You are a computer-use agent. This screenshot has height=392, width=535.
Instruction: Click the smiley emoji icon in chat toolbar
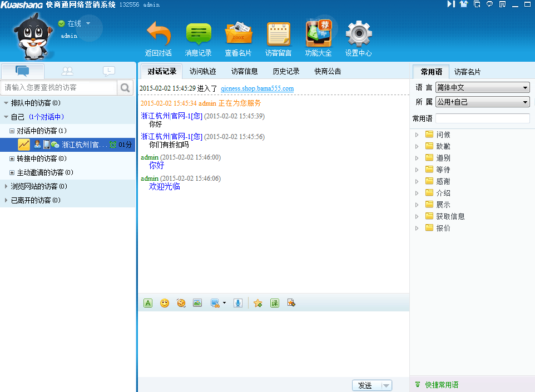point(165,303)
